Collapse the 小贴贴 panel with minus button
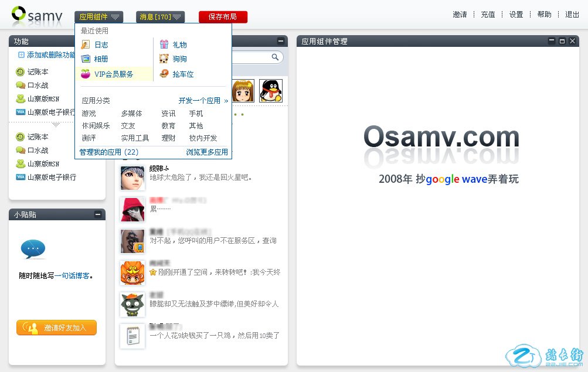This screenshot has height=372, width=588. (x=98, y=215)
